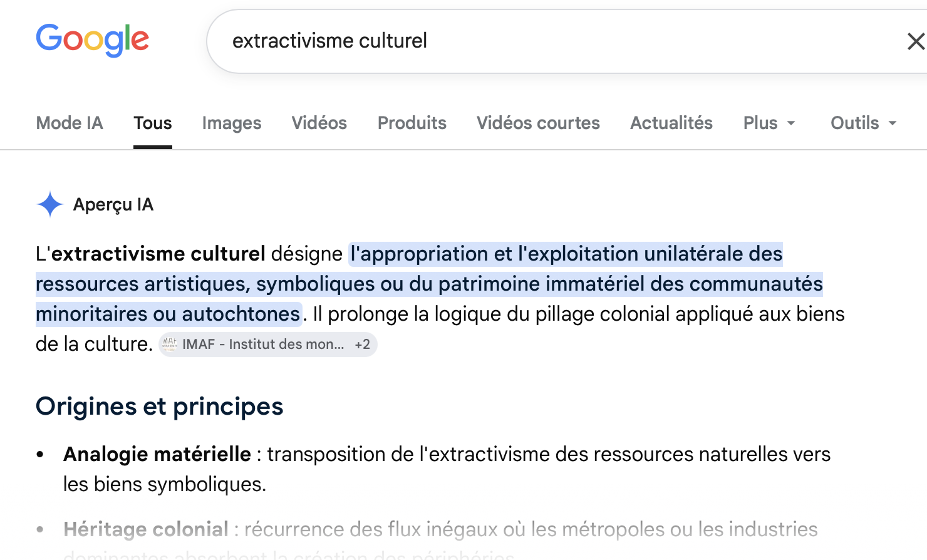
Task: Click the text 'les biens symboliques.'
Action: [165, 484]
